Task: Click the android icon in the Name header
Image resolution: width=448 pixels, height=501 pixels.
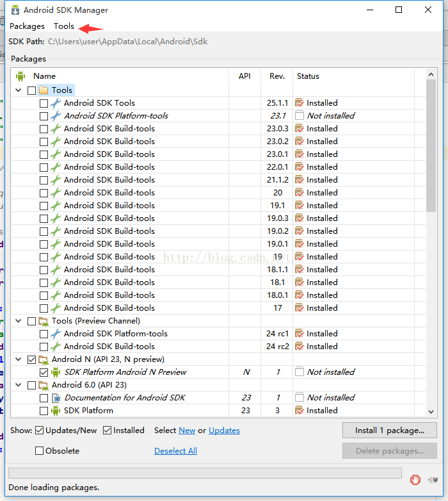Action: (x=20, y=76)
